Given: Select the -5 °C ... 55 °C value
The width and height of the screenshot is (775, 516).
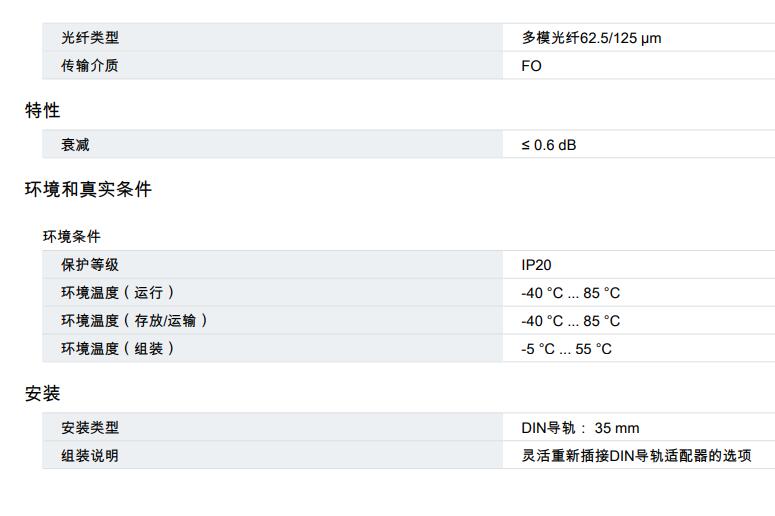Looking at the screenshot, I should (566, 349).
